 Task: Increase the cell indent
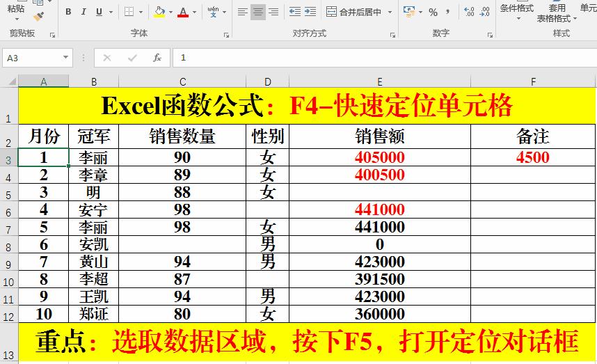pos(310,12)
